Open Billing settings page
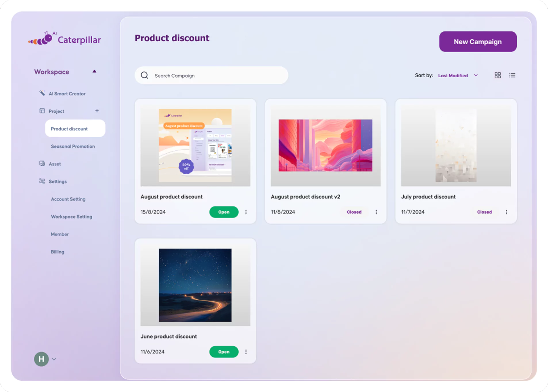 [58, 252]
